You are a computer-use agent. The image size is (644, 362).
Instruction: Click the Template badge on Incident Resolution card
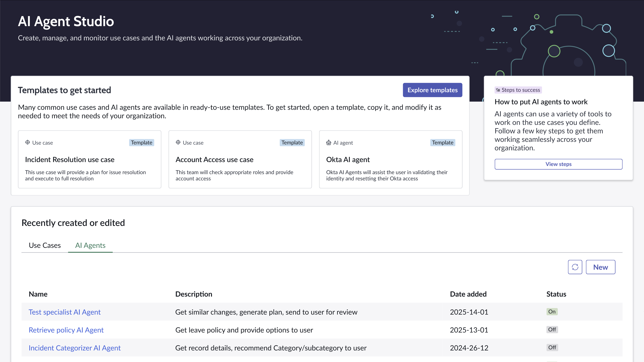141,143
